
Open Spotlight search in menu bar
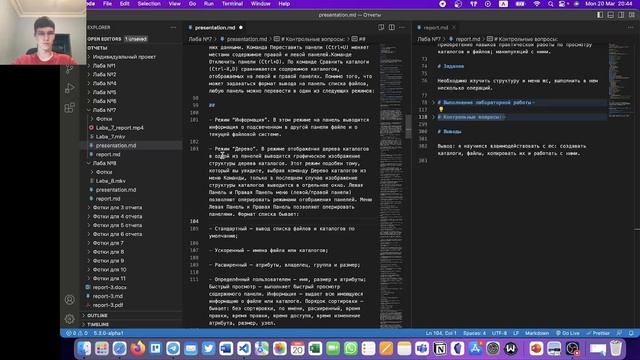coord(551,4)
